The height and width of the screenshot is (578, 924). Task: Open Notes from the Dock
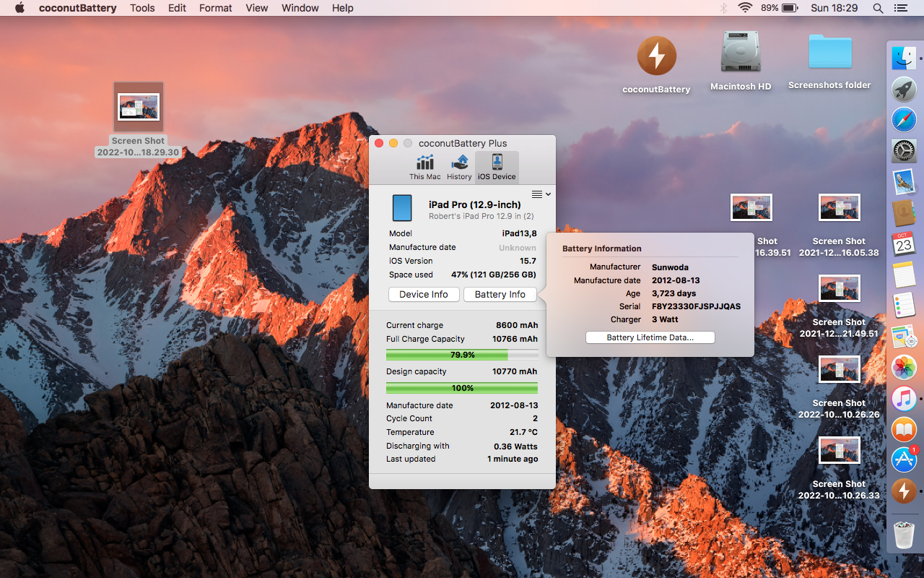click(904, 275)
